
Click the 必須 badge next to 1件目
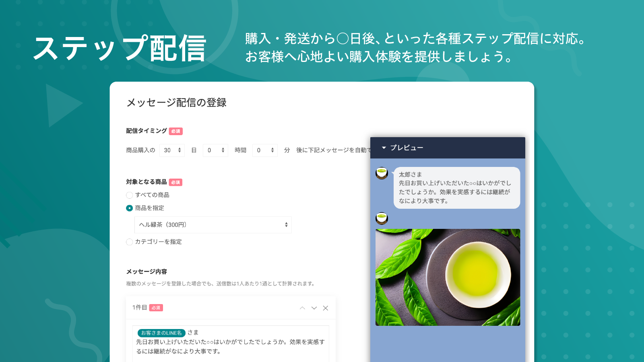[x=156, y=307]
